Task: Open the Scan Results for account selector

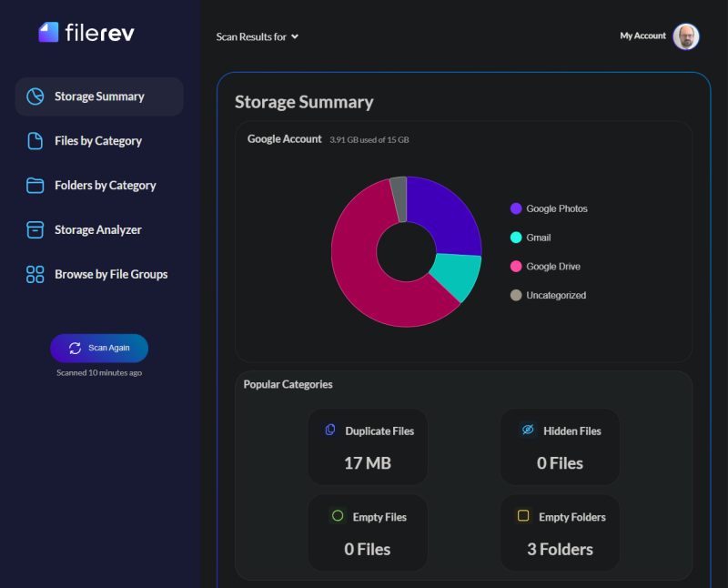Action: (x=258, y=36)
